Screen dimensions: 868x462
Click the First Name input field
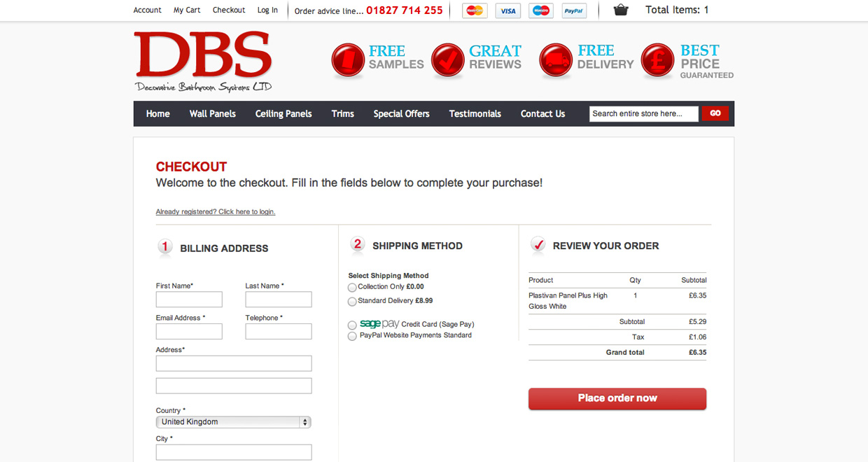point(189,300)
